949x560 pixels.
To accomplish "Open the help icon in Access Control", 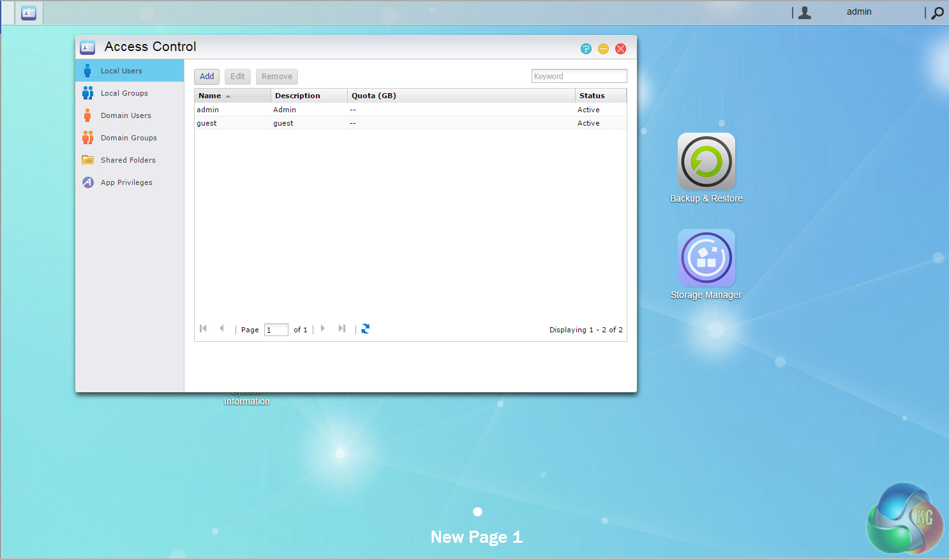I will [x=586, y=49].
